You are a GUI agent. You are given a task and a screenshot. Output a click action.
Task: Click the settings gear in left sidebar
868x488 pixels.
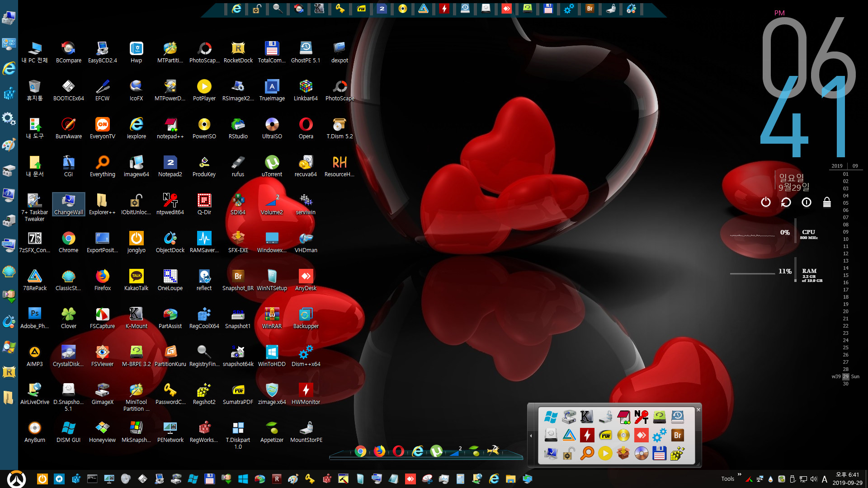pyautogui.click(x=9, y=119)
